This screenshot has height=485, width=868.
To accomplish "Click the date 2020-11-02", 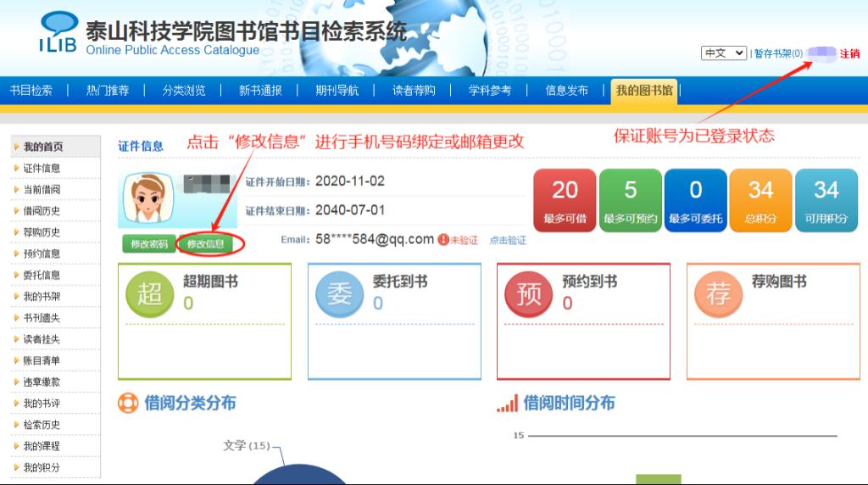I will [x=350, y=181].
